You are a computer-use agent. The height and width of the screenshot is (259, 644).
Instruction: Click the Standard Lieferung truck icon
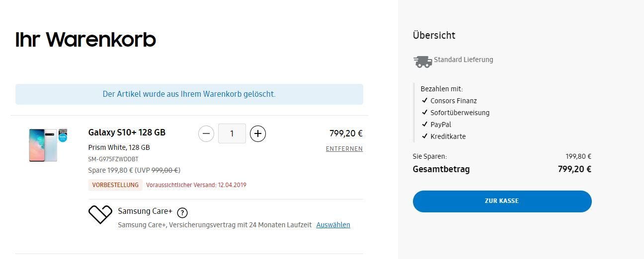422,61
